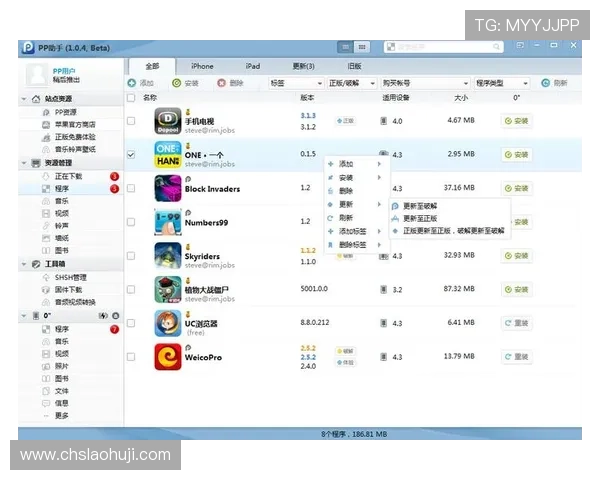
Task: Click 安装 button for Numbers99
Action: click(x=516, y=222)
